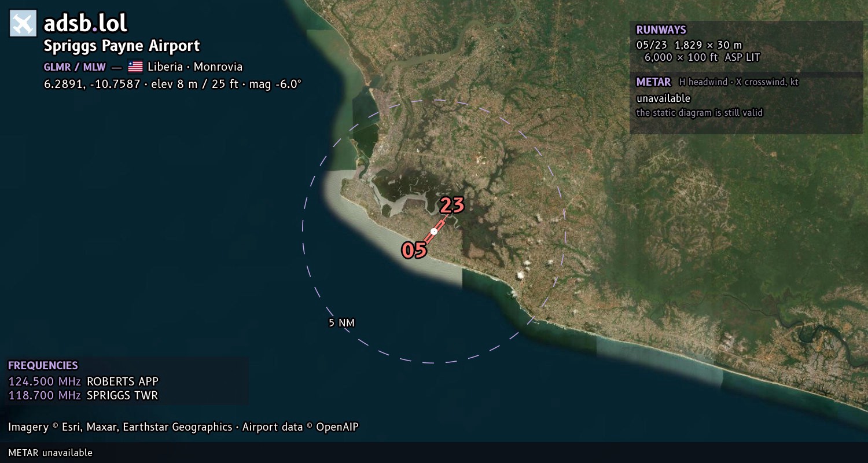Viewport: 868px width, 463px height.
Task: Click the "METAR unavailable" status bar text
Action: (50, 453)
